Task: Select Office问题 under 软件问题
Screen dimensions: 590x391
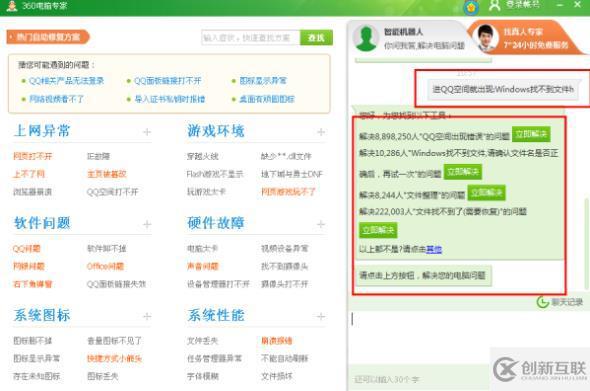Action: 105,266
